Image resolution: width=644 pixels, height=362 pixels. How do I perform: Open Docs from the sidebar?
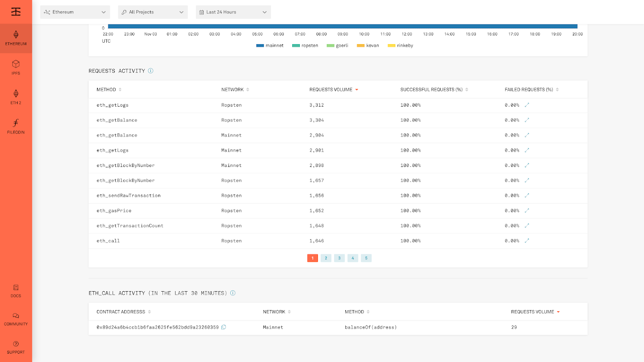pyautogui.click(x=16, y=290)
